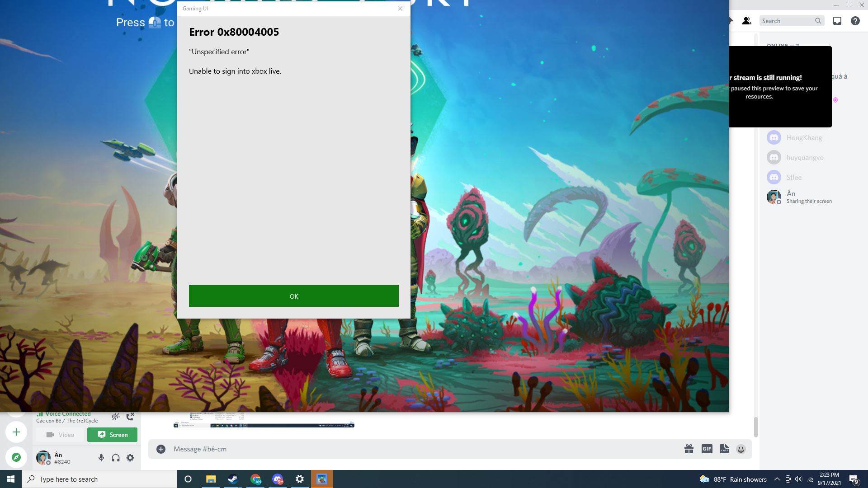868x488 pixels.
Task: Open the GIF picker
Action: click(x=706, y=449)
